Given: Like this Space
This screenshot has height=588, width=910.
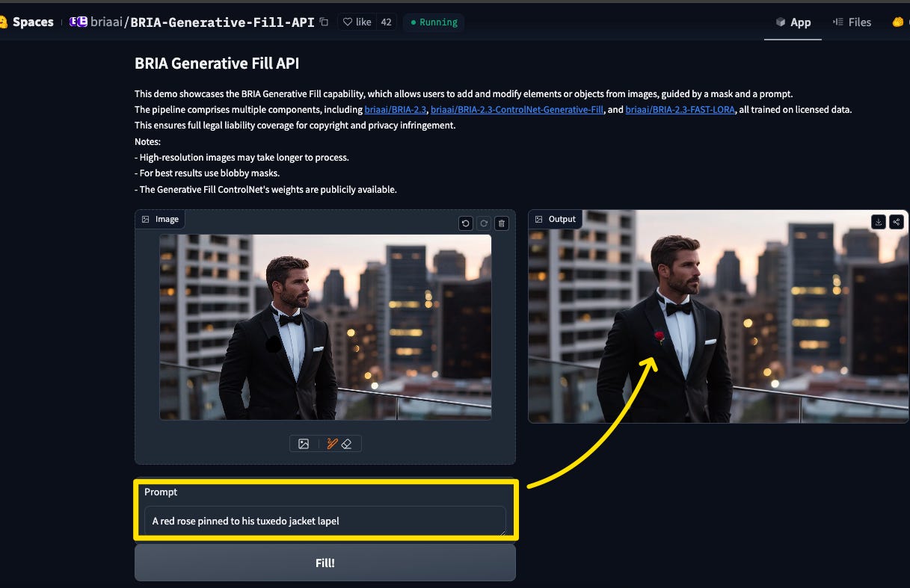Looking at the screenshot, I should tap(357, 22).
